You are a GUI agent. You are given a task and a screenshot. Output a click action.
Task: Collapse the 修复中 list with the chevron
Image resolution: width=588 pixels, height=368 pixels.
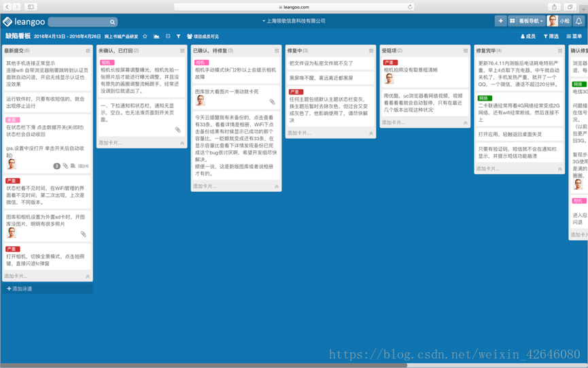(x=371, y=133)
